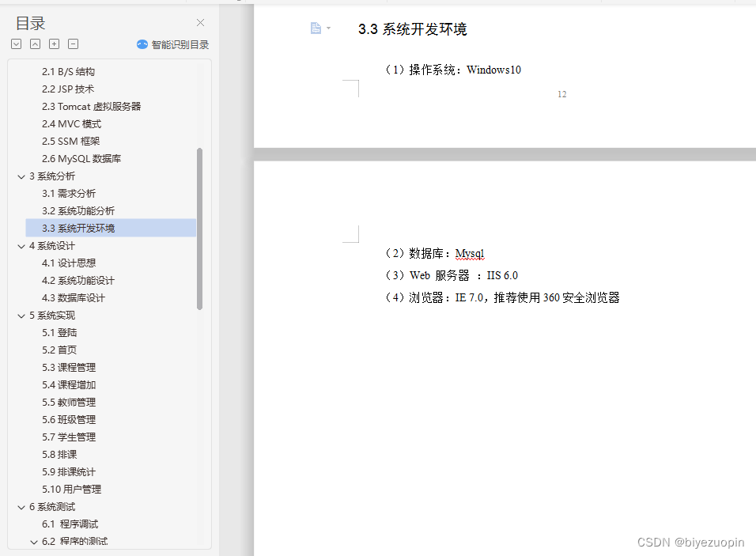This screenshot has width=756, height=556.
Task: Click 智能识别目录 link text
Action: pyautogui.click(x=180, y=45)
